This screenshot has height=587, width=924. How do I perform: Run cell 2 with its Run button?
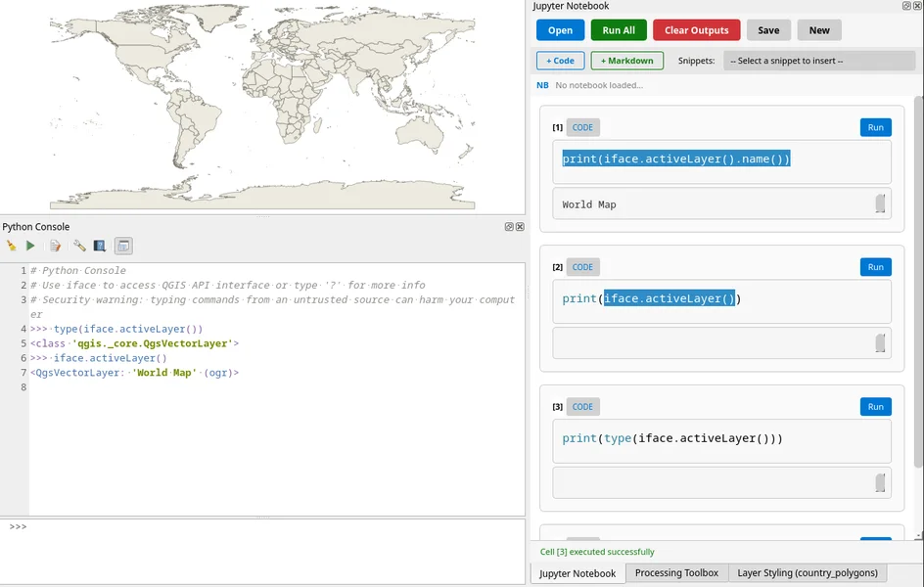click(x=875, y=267)
